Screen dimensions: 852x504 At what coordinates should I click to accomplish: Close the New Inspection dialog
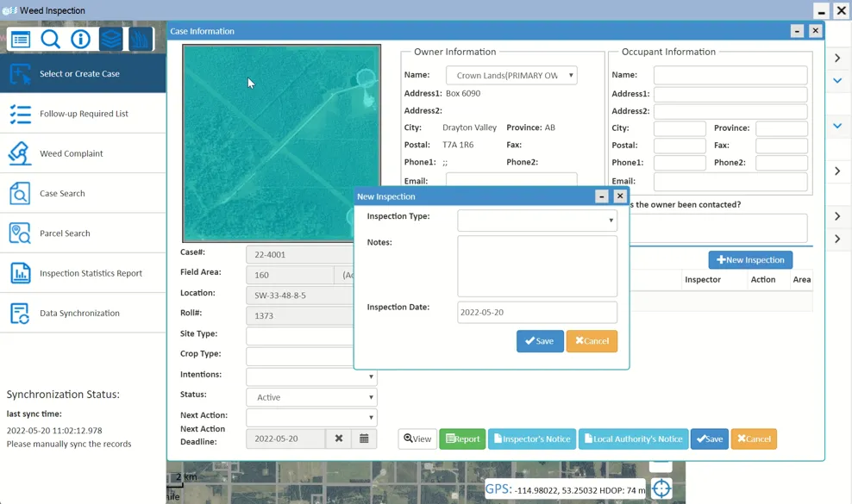click(x=620, y=196)
